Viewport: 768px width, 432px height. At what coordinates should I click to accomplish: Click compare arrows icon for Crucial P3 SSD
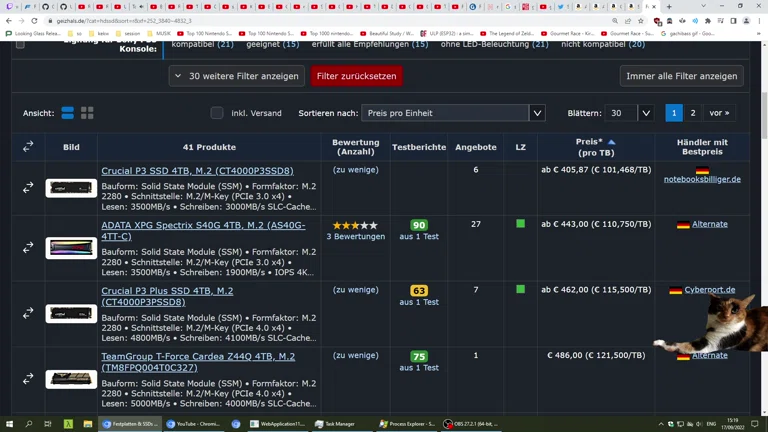pyautogui.click(x=28, y=187)
